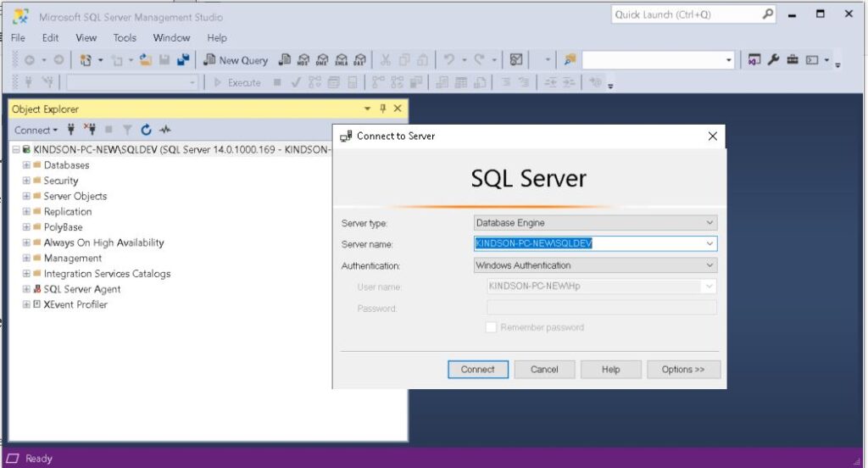The height and width of the screenshot is (468, 868).
Task: Open the Authentication dropdown
Action: point(595,265)
